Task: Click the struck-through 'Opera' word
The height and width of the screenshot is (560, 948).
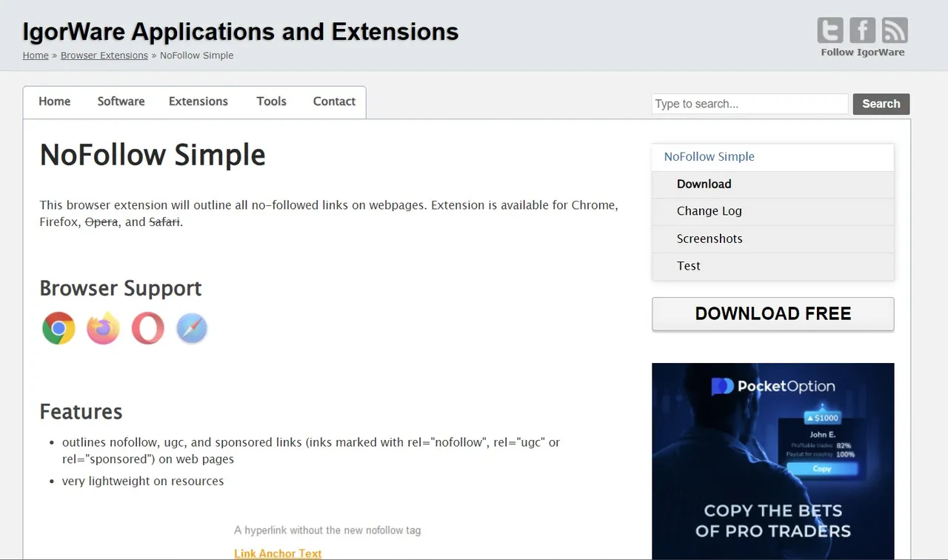Action: 101,222
